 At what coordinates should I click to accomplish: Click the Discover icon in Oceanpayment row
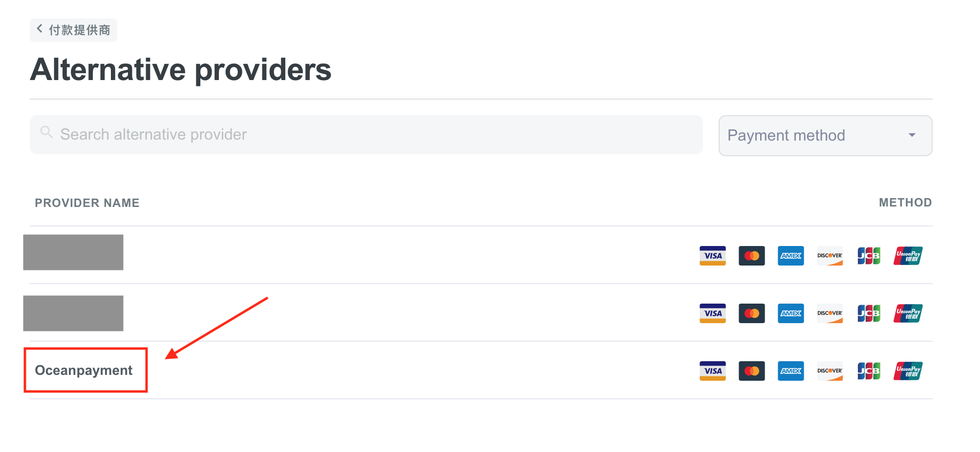pos(830,371)
